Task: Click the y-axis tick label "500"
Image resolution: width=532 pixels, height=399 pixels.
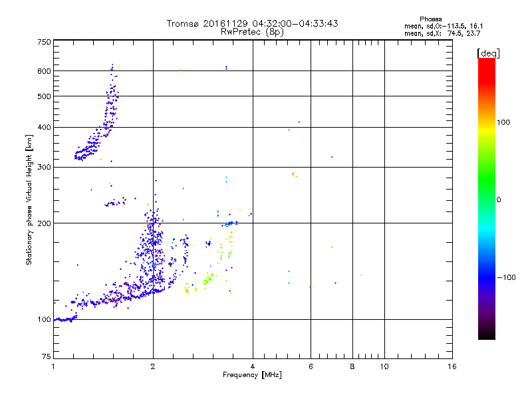Action: [45, 96]
